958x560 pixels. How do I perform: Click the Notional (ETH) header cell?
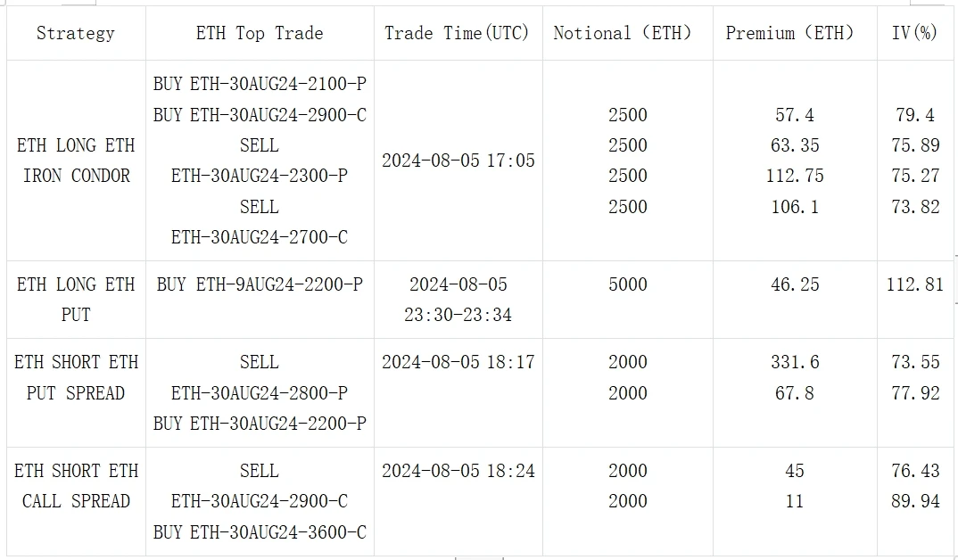[x=622, y=34]
